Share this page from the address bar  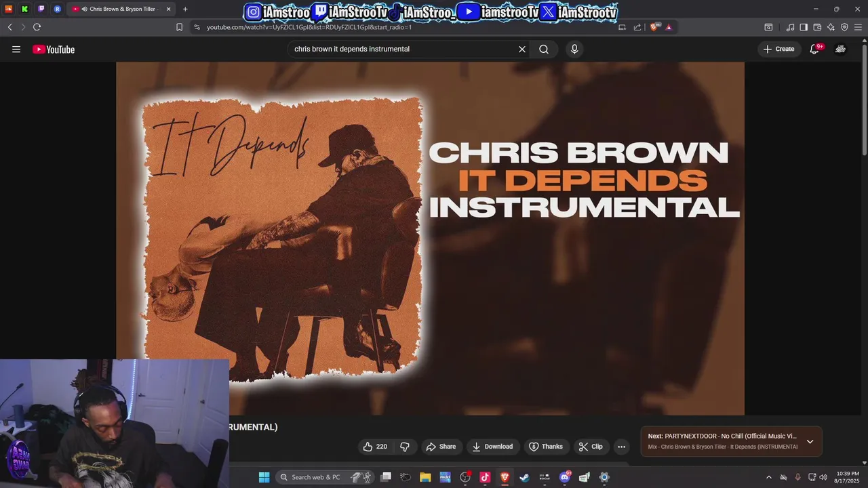pyautogui.click(x=637, y=27)
